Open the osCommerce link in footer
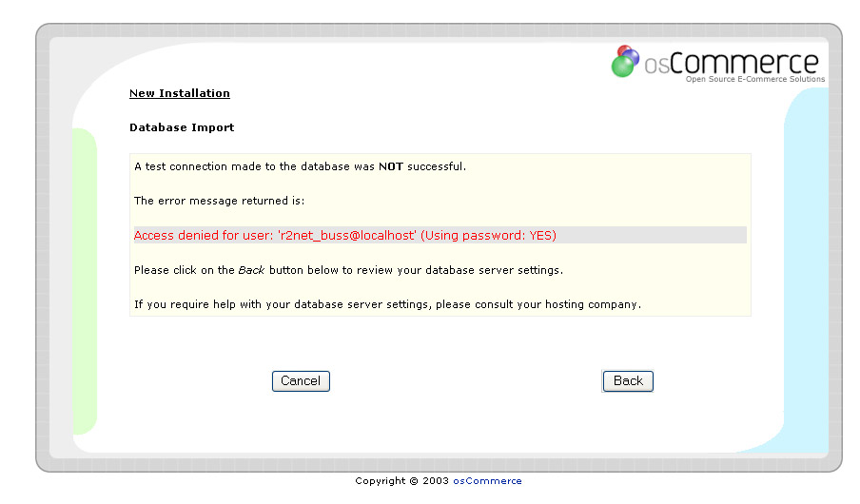The width and height of the screenshot is (860, 504). point(487,481)
